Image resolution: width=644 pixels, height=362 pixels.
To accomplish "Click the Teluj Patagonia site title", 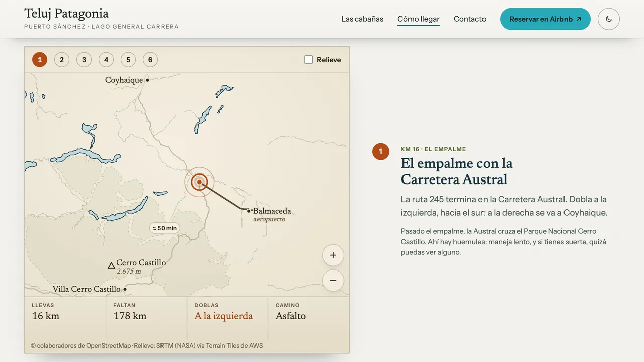I will click(x=66, y=14).
